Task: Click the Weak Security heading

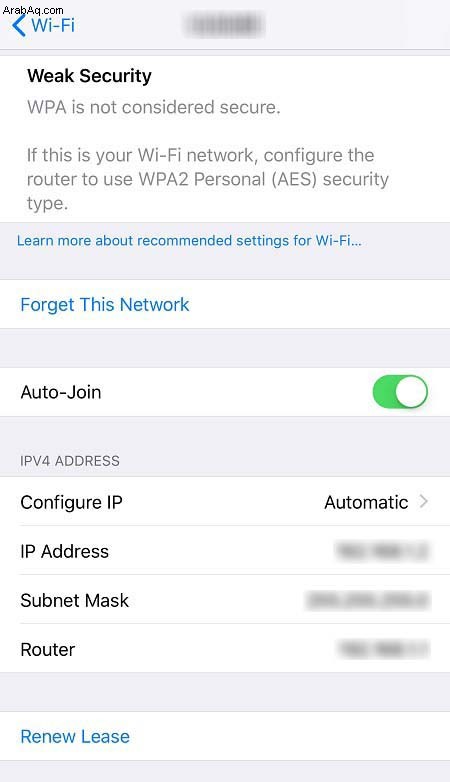Action: 89,76
